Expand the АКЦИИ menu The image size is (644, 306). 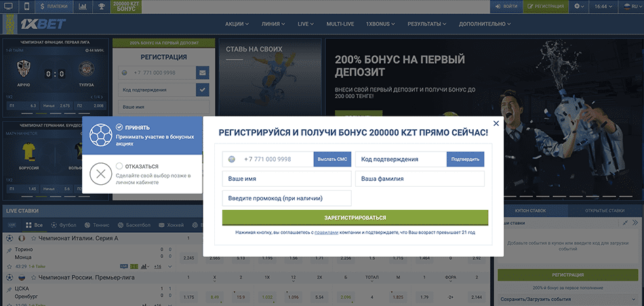pyautogui.click(x=237, y=24)
